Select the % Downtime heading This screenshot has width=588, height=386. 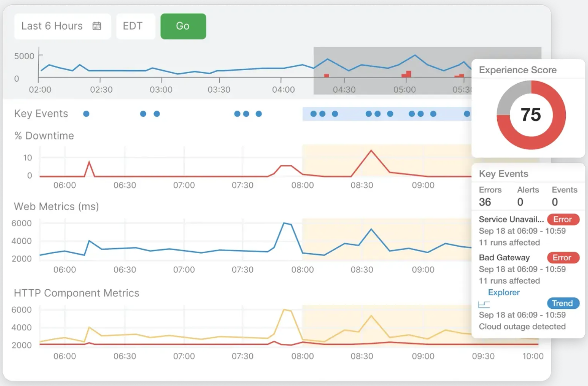click(x=44, y=136)
